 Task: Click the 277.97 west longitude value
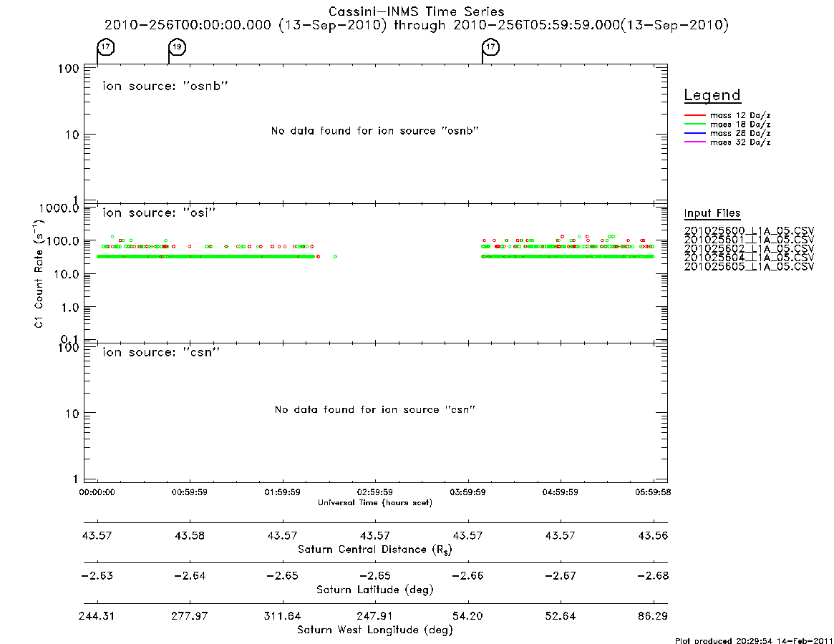point(190,616)
